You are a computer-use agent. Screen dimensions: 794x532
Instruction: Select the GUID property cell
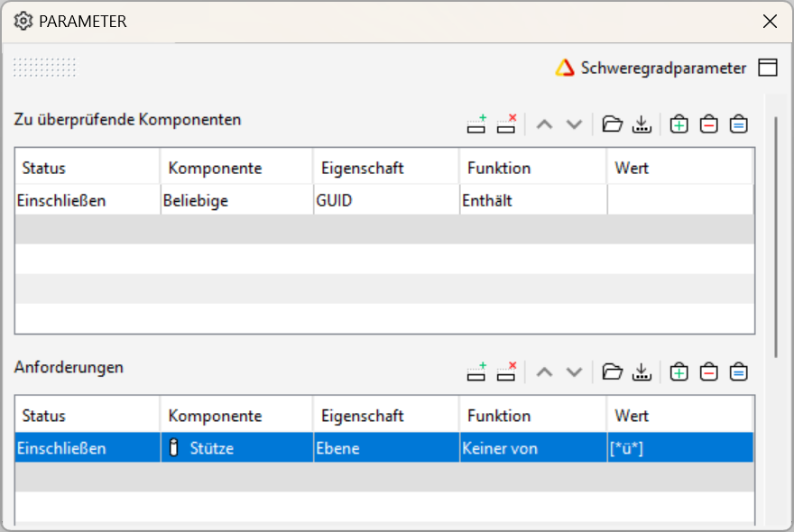point(386,200)
